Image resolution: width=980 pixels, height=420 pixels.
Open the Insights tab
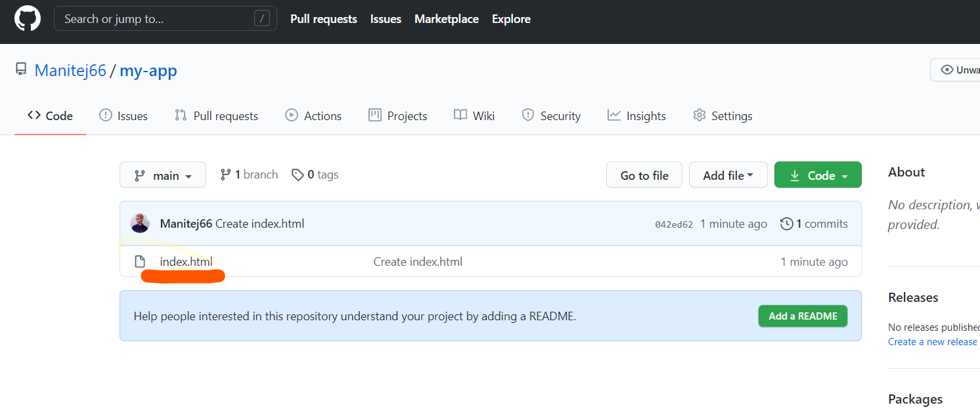point(636,115)
